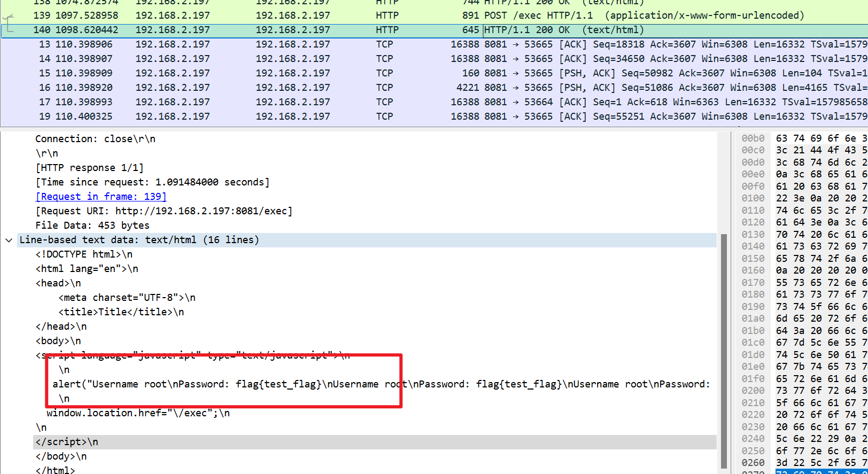The width and height of the screenshot is (868, 474).
Task: Select the window.location.href line
Action: [138, 413]
